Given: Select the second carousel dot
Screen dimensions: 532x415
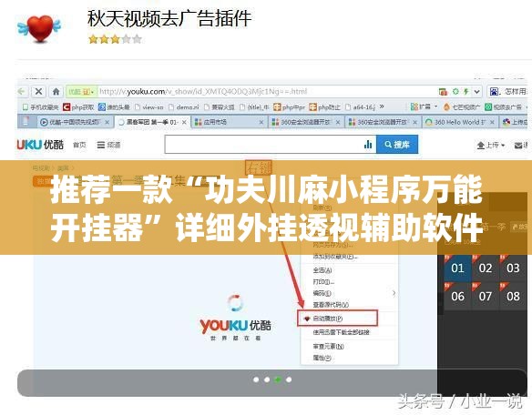Looking at the screenshot, I should click(x=267, y=380).
